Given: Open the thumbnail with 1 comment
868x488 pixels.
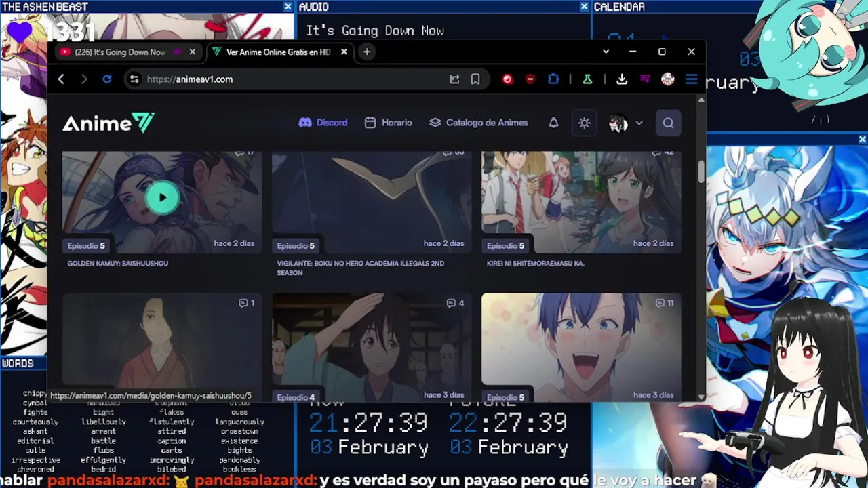Looking at the screenshot, I should click(162, 347).
